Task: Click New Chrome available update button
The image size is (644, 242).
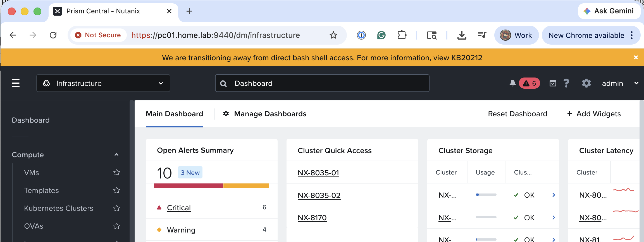Action: [x=586, y=35]
